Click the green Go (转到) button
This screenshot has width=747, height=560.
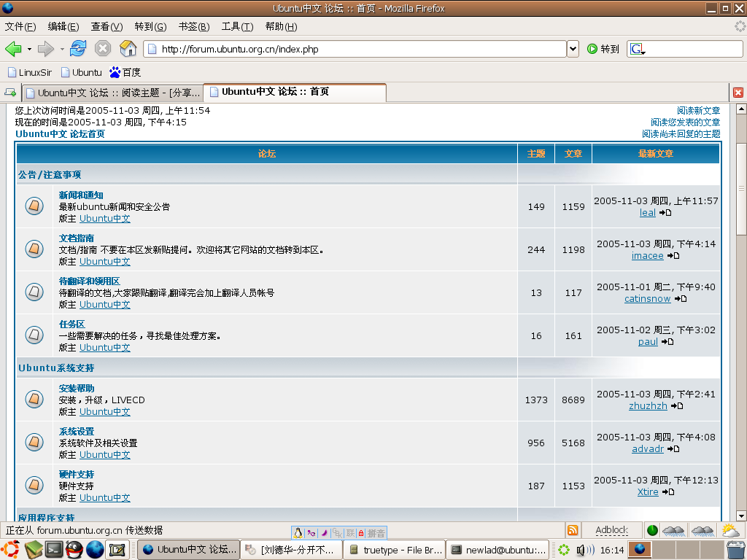(x=603, y=49)
